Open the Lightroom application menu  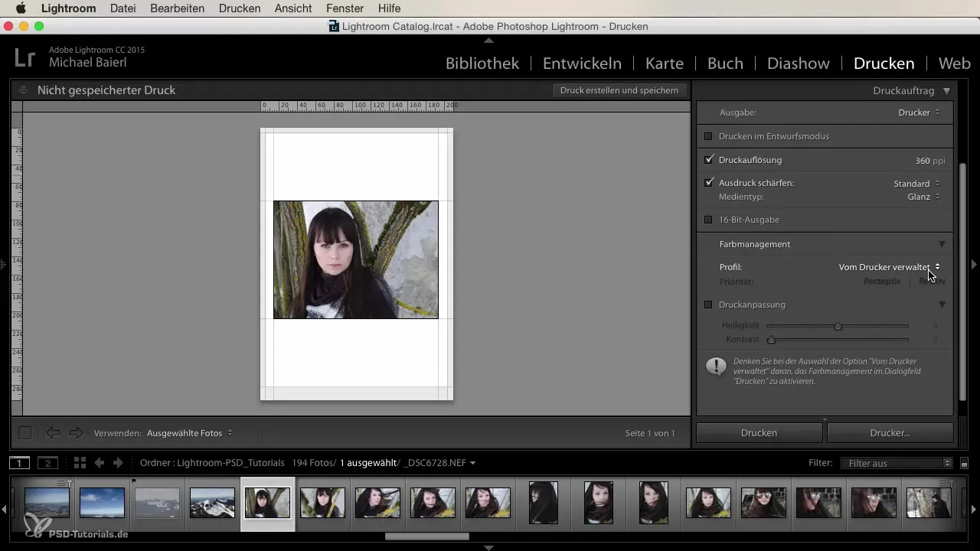coord(69,8)
